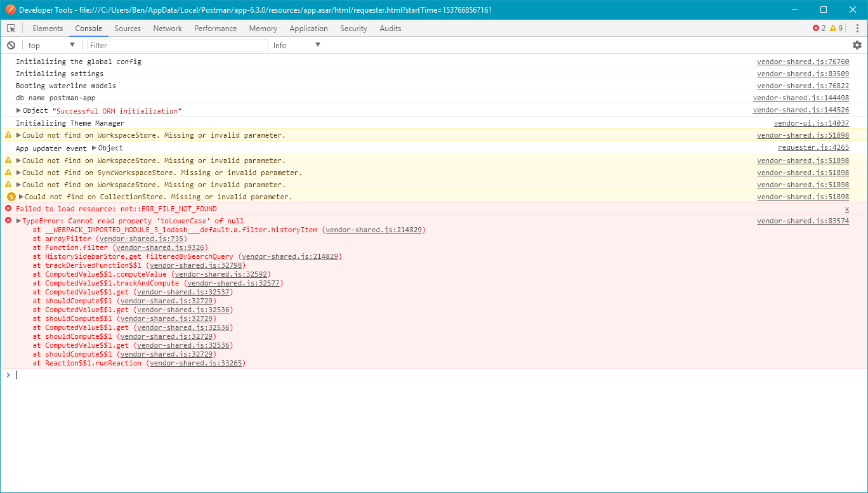Viewport: 868px width, 493px height.
Task: Click inside the Filter input box
Action: point(178,44)
